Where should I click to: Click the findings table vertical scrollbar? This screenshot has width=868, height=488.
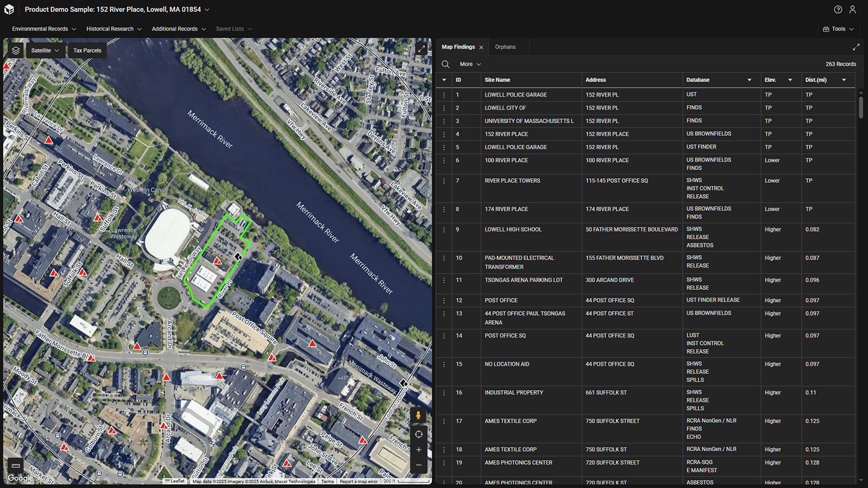tap(861, 108)
